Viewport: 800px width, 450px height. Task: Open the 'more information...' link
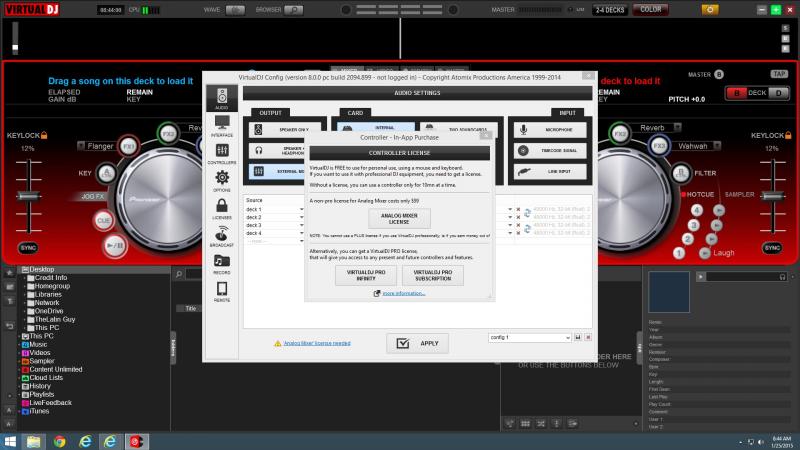tap(403, 294)
